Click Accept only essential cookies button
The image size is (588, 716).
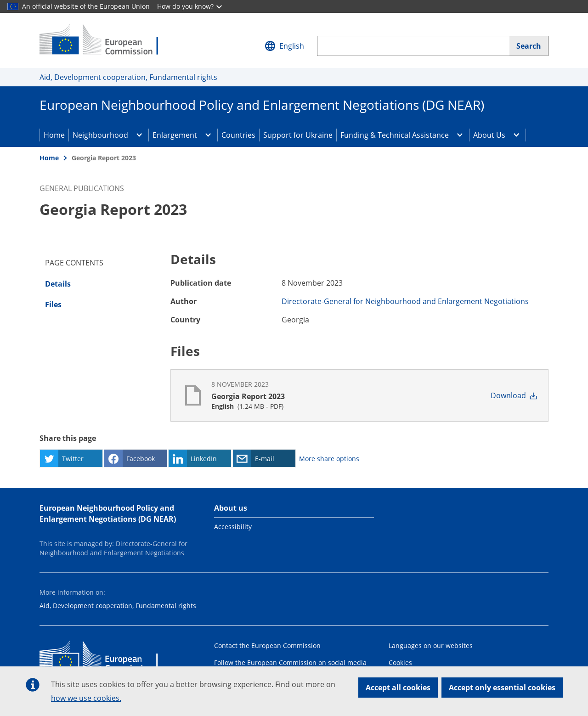tap(502, 688)
